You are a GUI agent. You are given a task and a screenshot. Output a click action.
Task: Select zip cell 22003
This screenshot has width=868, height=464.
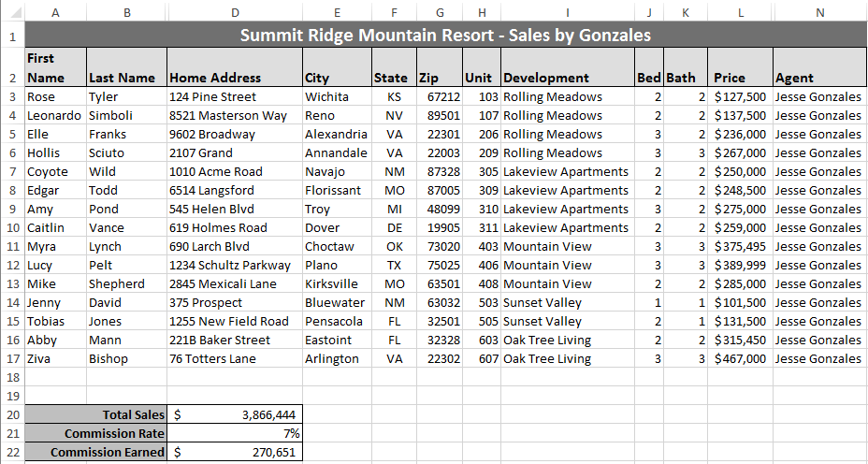tap(440, 153)
